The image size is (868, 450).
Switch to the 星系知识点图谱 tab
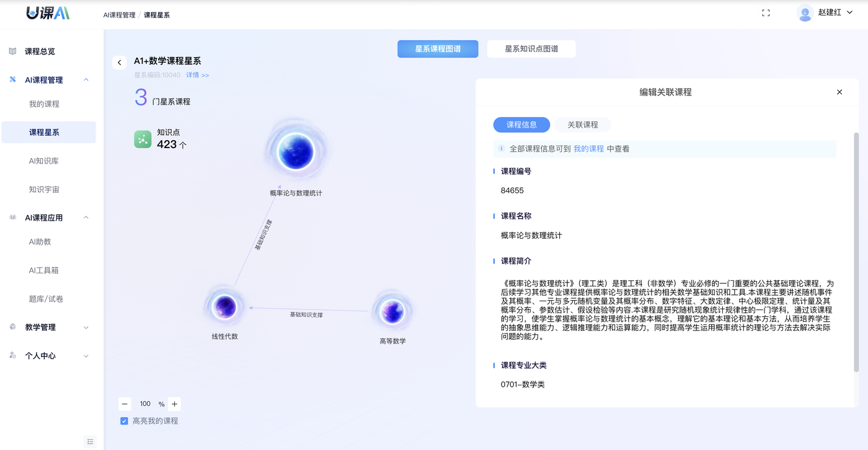coord(531,49)
